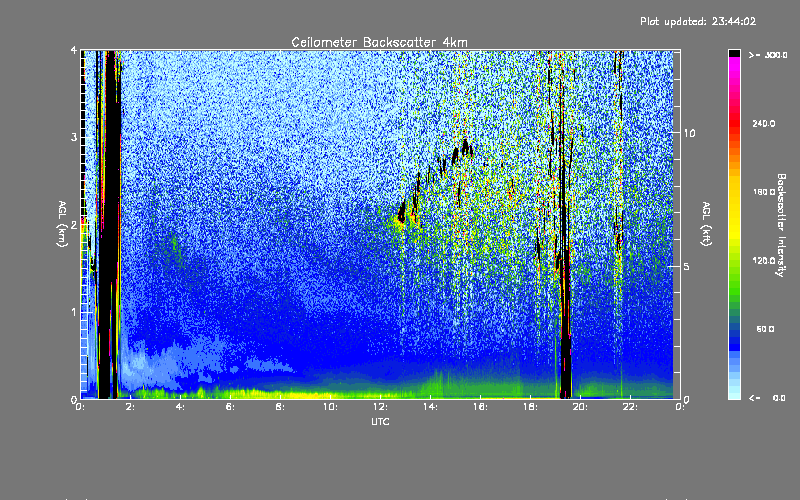Click the 4 km tick on left axis

[x=74, y=51]
